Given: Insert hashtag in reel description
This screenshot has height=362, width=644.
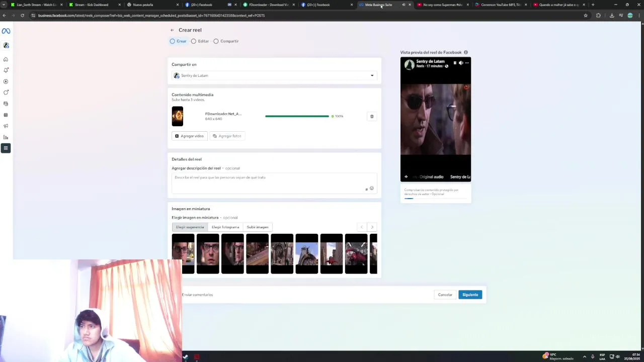Looking at the screenshot, I should pyautogui.click(x=366, y=189).
